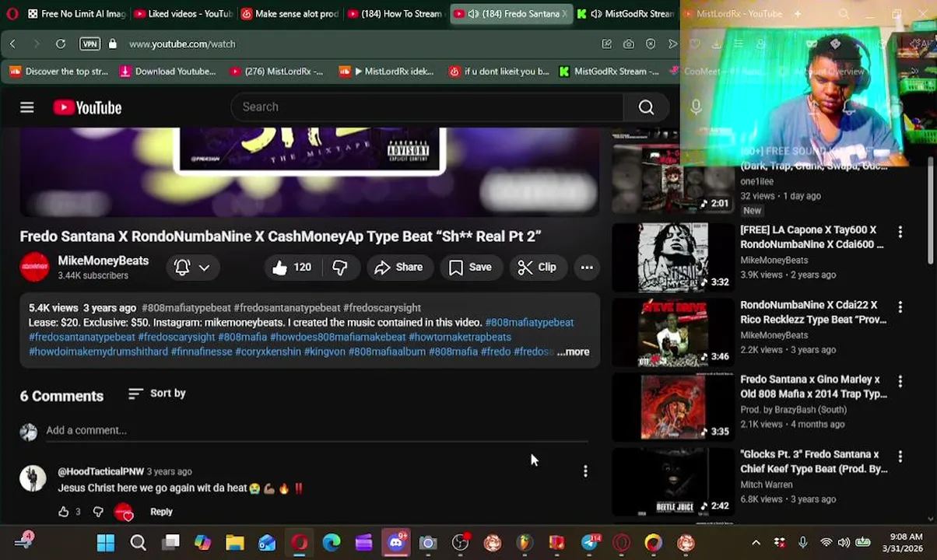The height and width of the screenshot is (560, 937).
Task: Open options for Fredo Santana x Gino Marley video
Action: coord(900,381)
